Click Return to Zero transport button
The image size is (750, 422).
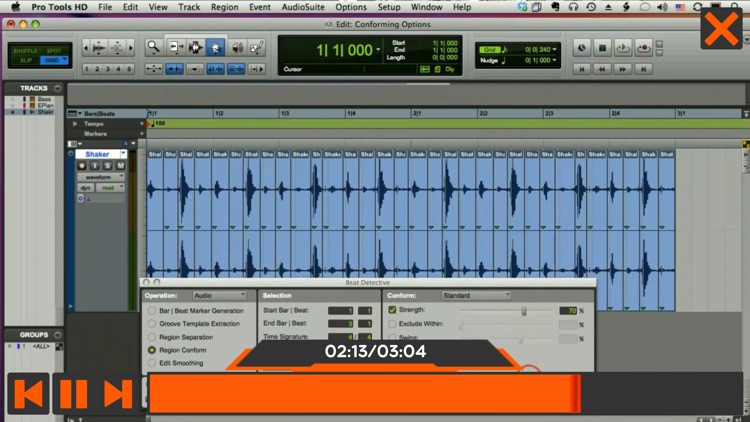[x=582, y=69]
